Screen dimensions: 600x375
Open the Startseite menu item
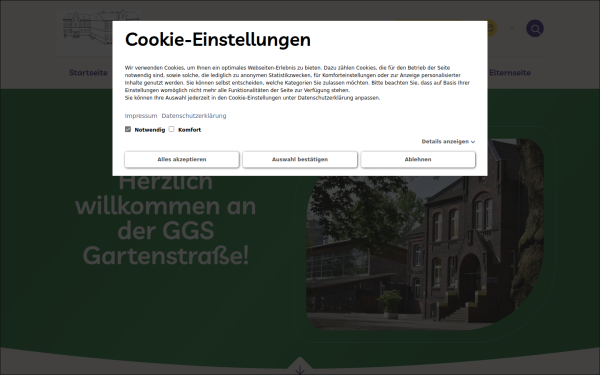pyautogui.click(x=88, y=73)
